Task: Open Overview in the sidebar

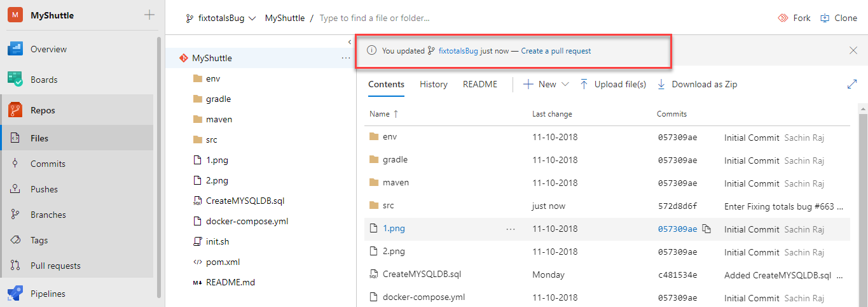Action: (48, 49)
